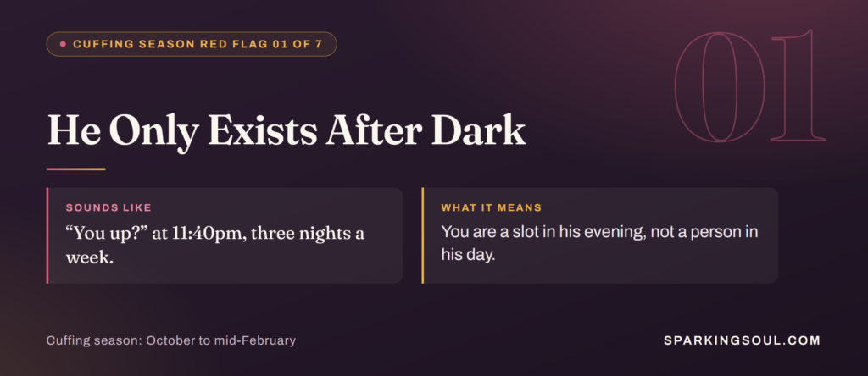
Task: Open the SPARKINGSOUL.COM link
Action: 742,340
